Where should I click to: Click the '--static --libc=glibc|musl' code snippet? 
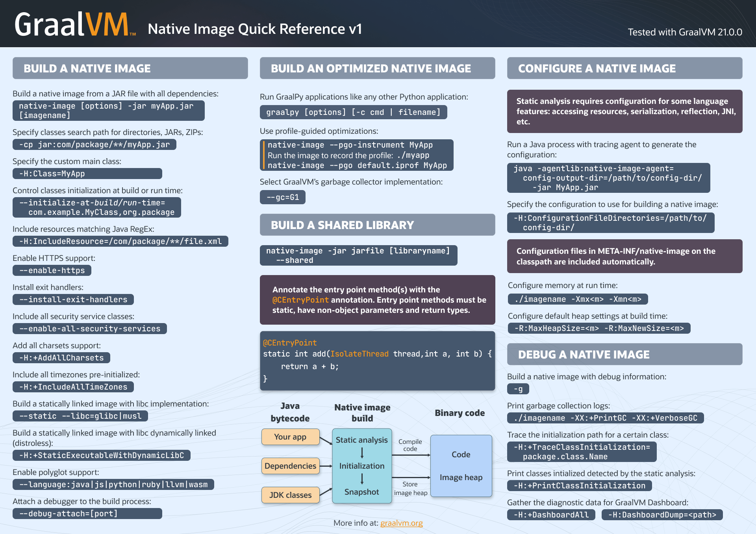(x=80, y=416)
